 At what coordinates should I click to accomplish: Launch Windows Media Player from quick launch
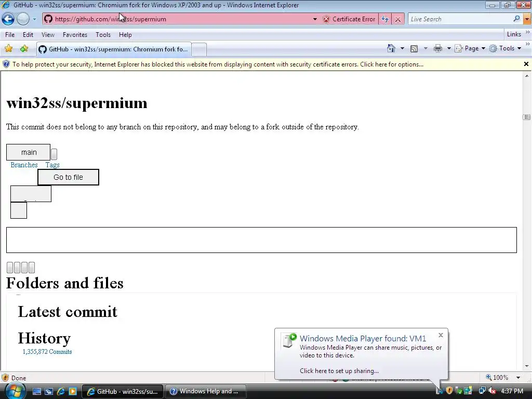73,391
